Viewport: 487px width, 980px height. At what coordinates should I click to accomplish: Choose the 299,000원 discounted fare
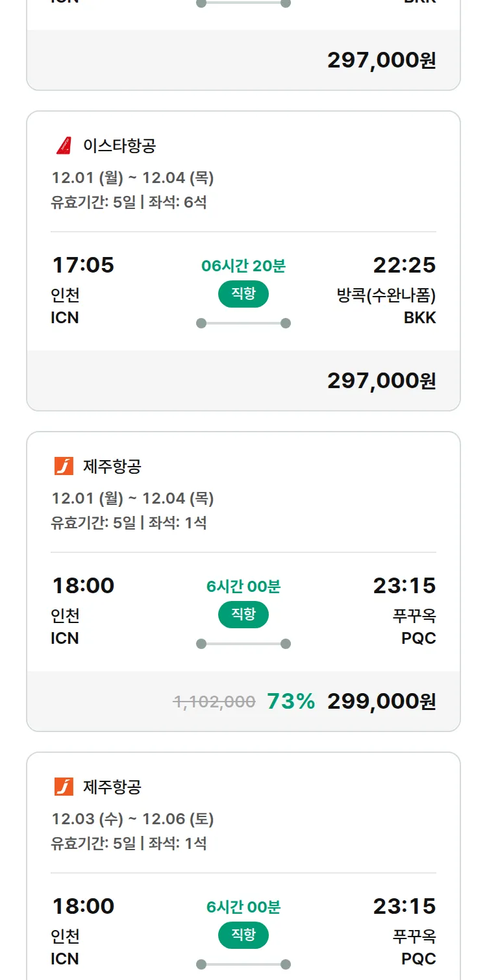point(381,702)
